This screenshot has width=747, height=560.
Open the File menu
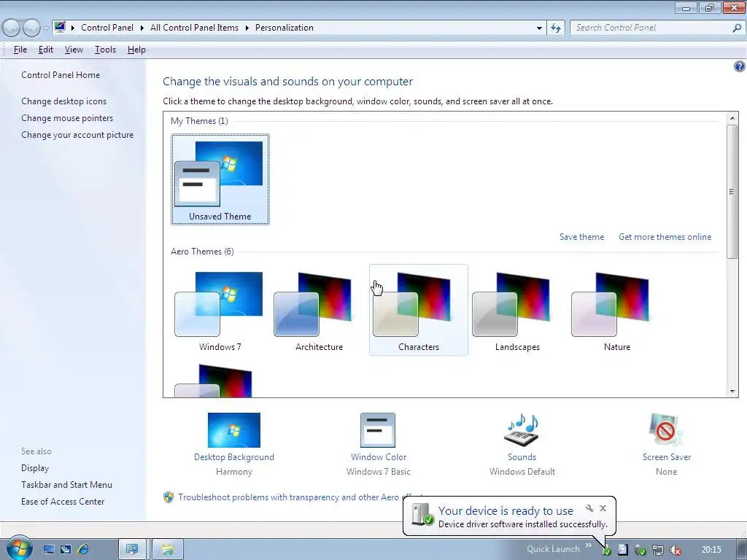(x=20, y=50)
